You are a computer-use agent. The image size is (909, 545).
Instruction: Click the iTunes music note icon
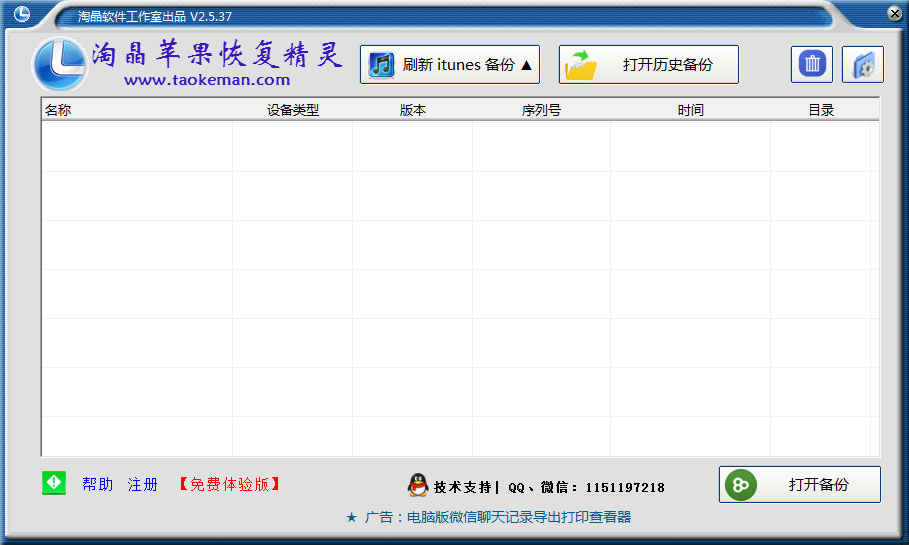[381, 65]
